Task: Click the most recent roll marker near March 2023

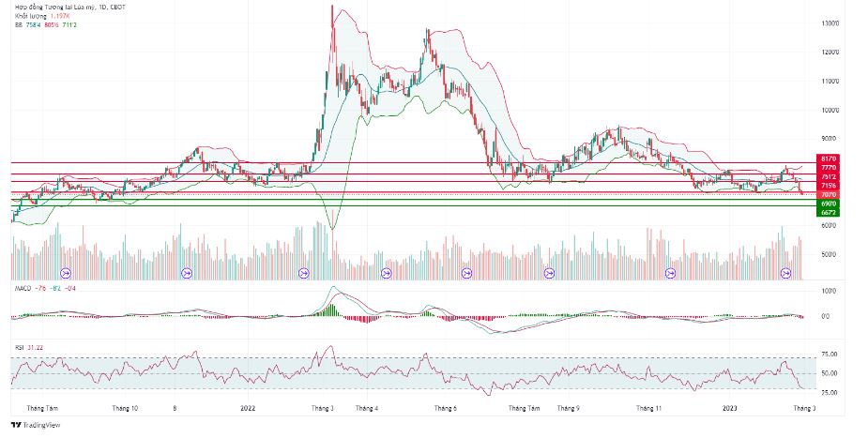Action: point(785,273)
